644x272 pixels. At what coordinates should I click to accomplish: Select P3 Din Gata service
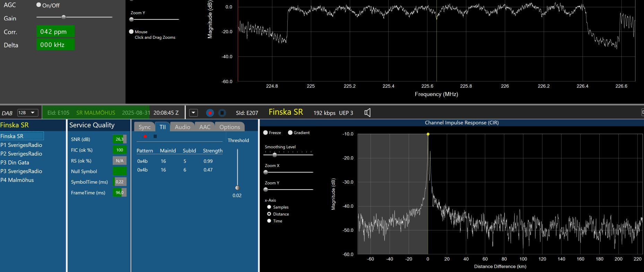coord(15,163)
